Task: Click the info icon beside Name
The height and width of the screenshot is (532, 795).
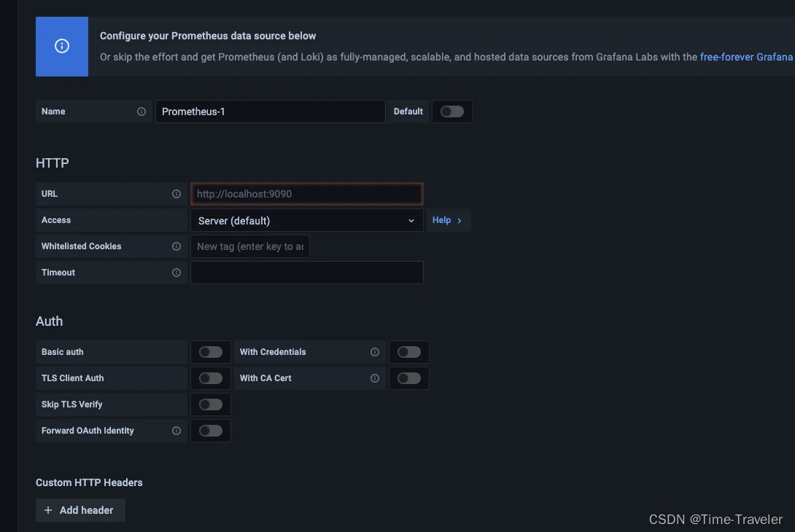Action: [x=141, y=112]
